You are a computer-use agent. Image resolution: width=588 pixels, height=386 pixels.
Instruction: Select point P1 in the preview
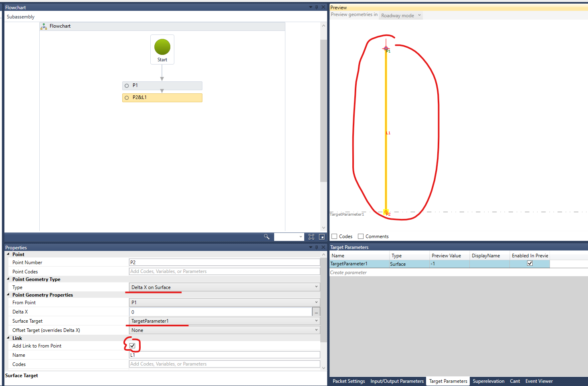pyautogui.click(x=386, y=49)
